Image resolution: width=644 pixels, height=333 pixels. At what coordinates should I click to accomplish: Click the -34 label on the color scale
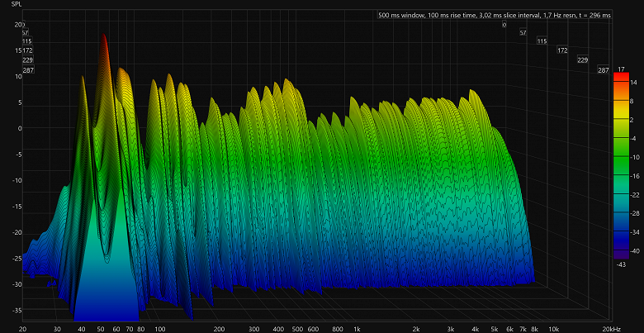click(635, 232)
